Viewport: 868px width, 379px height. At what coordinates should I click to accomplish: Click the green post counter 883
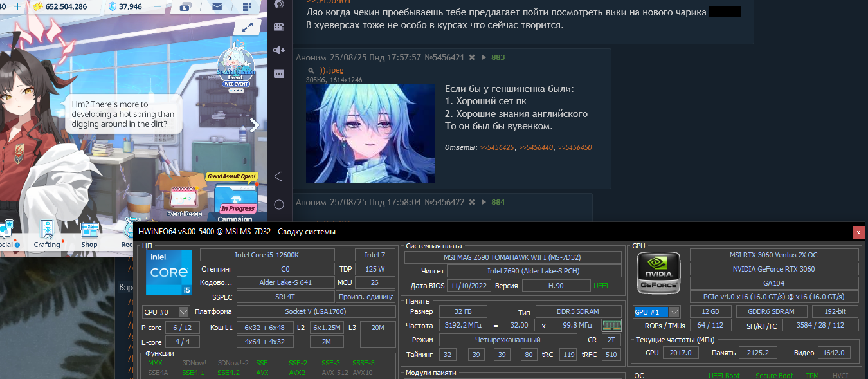[x=498, y=57]
